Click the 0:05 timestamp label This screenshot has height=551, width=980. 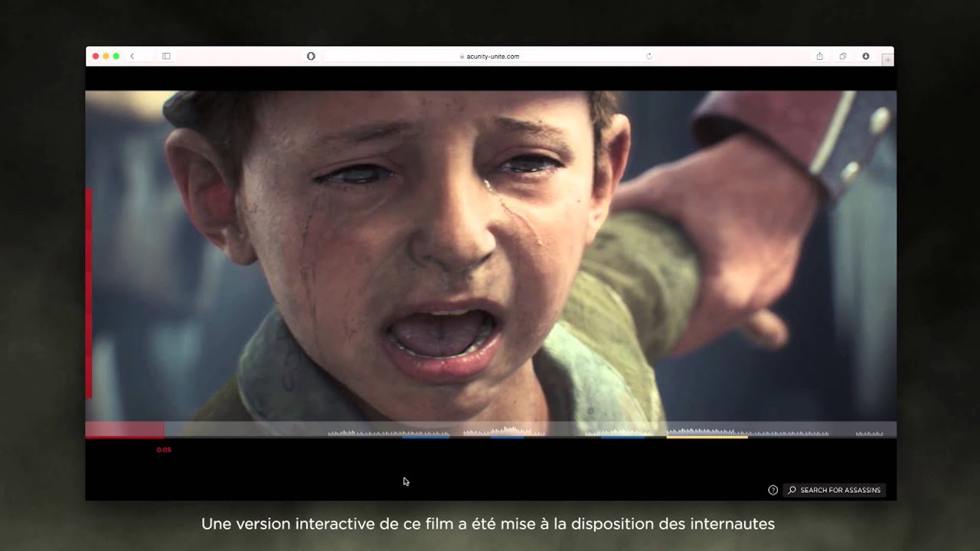pyautogui.click(x=164, y=450)
